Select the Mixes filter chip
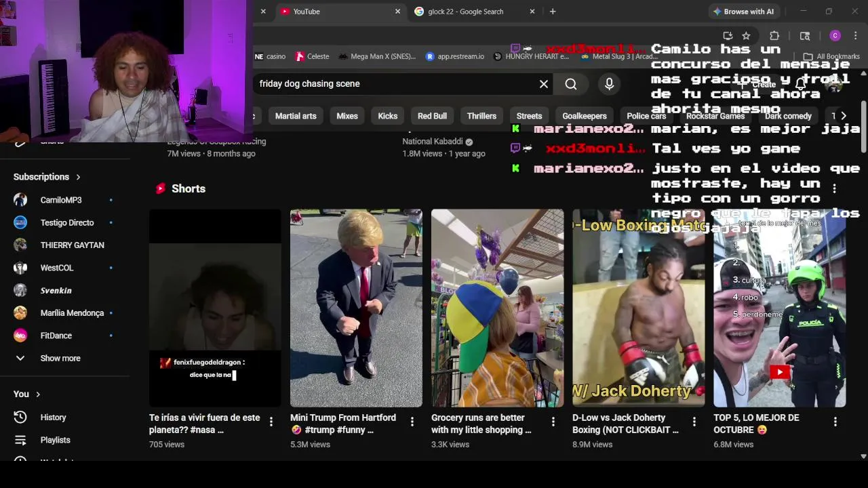The width and height of the screenshot is (868, 488). click(347, 116)
